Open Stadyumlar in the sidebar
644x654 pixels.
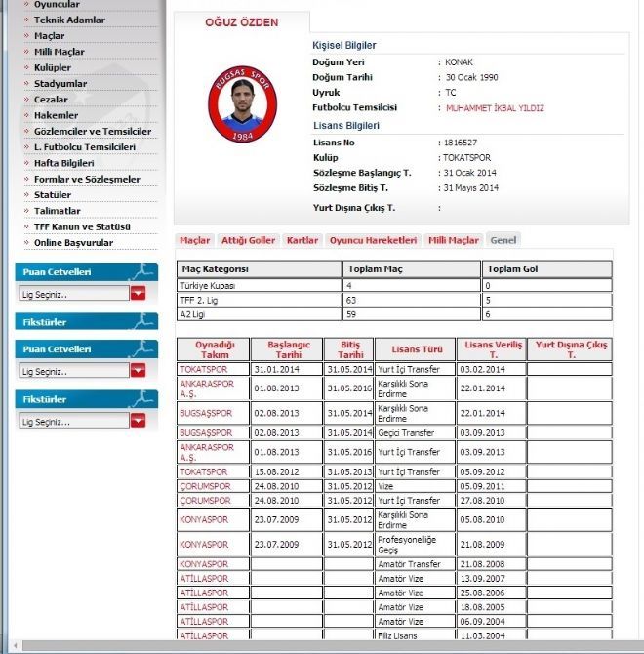60,83
